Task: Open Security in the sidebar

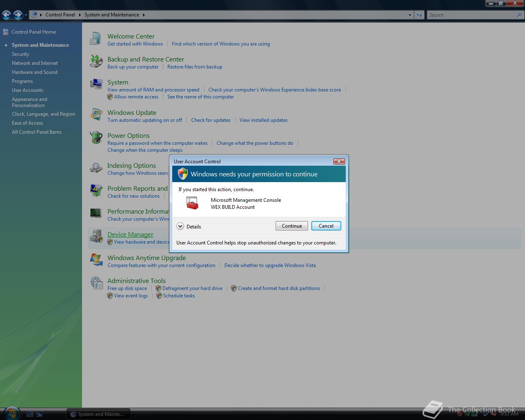Action: (21, 54)
